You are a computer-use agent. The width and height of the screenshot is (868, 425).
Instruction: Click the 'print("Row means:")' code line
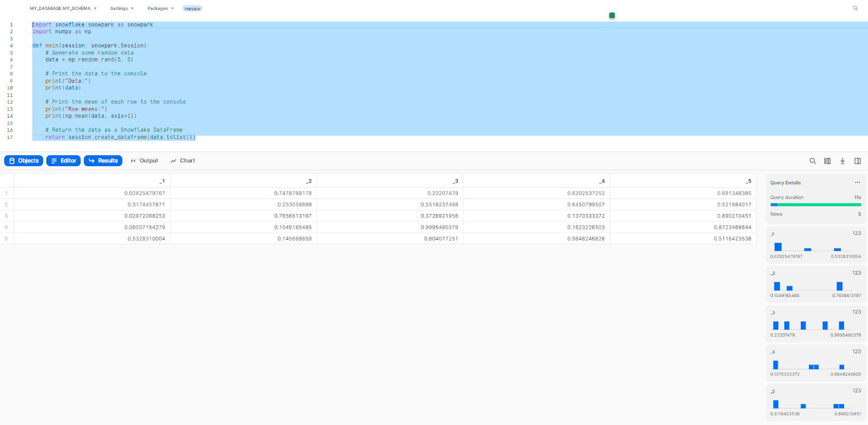(76, 109)
